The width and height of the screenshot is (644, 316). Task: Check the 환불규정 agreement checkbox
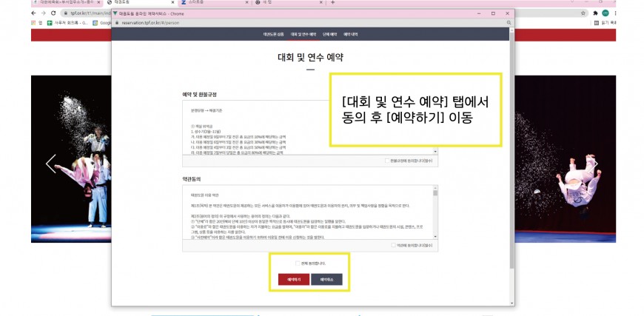(x=386, y=160)
